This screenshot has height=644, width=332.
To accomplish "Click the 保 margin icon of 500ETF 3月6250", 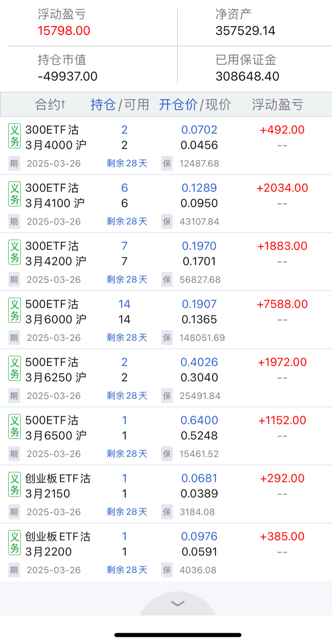I will click(167, 396).
